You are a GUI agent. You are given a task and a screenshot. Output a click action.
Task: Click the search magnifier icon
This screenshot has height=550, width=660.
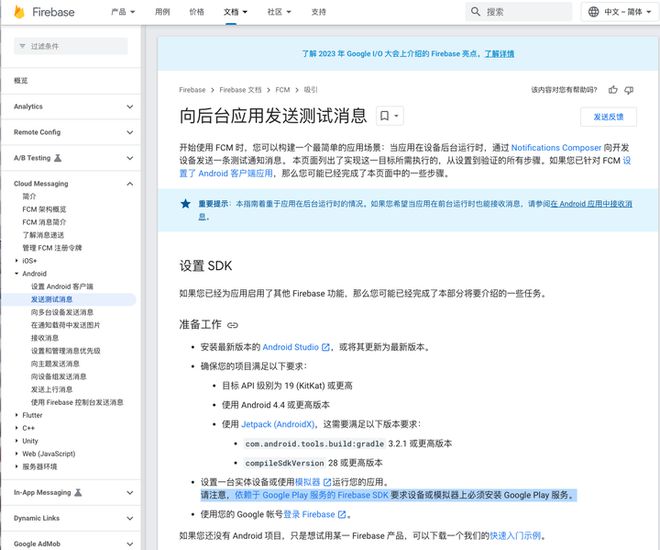(x=475, y=11)
